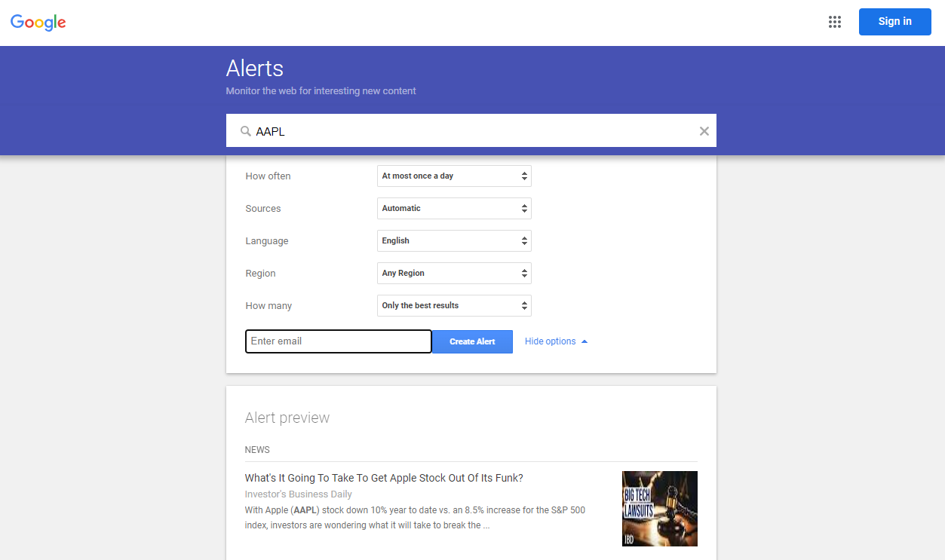The width and height of the screenshot is (945, 560).
Task: Click the Sign in button
Action: pyautogui.click(x=894, y=22)
